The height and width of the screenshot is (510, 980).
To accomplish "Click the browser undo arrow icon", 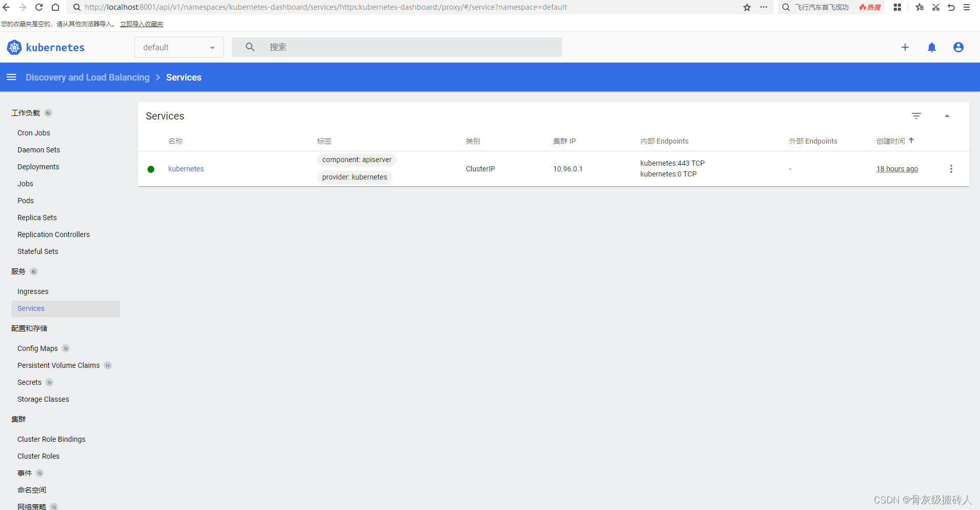I will [x=951, y=7].
